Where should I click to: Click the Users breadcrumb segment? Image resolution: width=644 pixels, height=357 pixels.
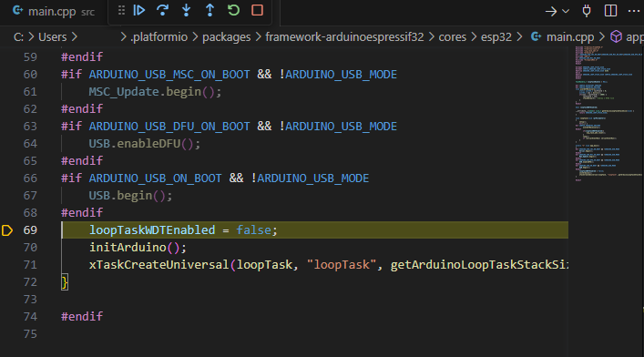(53, 37)
